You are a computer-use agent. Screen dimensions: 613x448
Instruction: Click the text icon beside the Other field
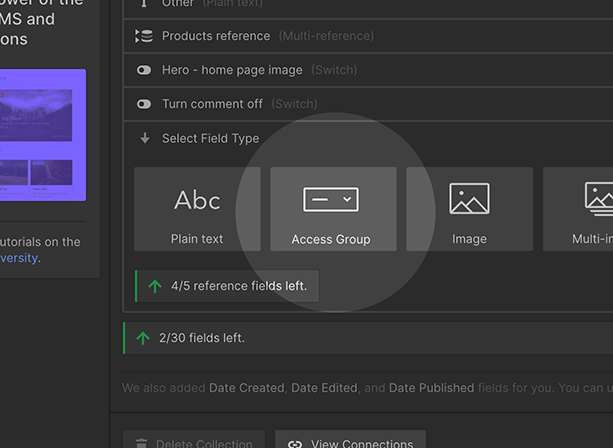click(144, 3)
